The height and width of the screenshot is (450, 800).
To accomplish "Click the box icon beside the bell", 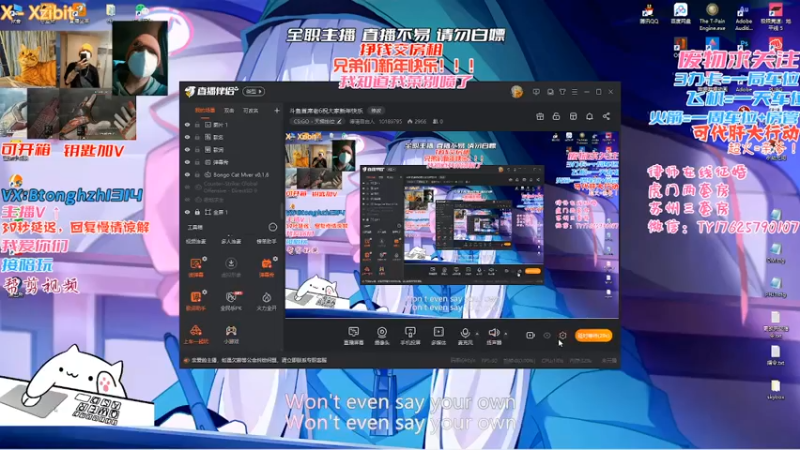I will tap(573, 116).
